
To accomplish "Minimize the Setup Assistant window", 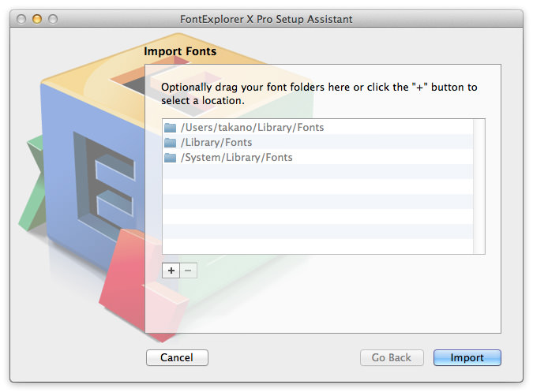I will 37,19.
